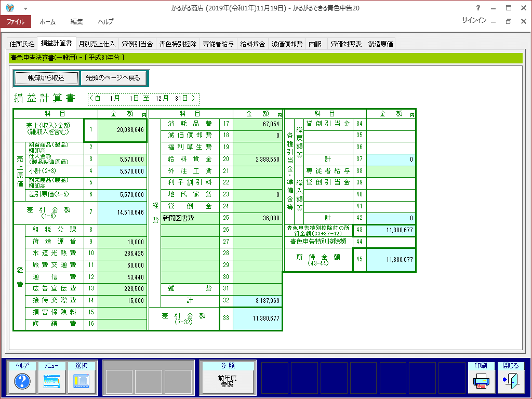Click empty amount field for row 2
This screenshot has height=399, width=532.
(123, 147)
